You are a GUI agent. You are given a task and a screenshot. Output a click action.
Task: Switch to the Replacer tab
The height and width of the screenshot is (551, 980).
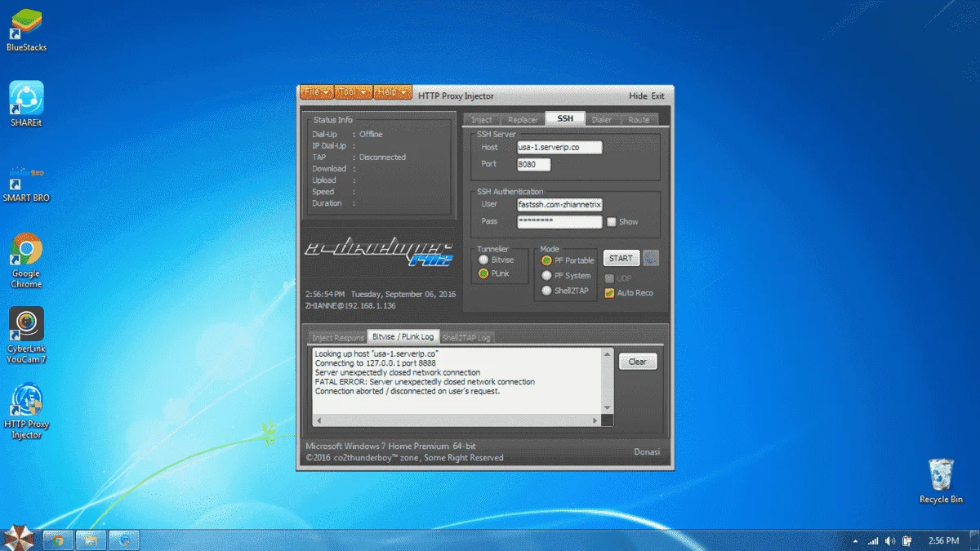tap(523, 120)
